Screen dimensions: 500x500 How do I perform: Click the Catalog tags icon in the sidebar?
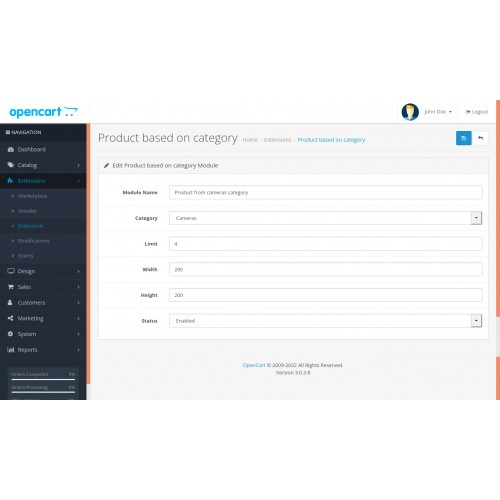pyautogui.click(x=11, y=165)
